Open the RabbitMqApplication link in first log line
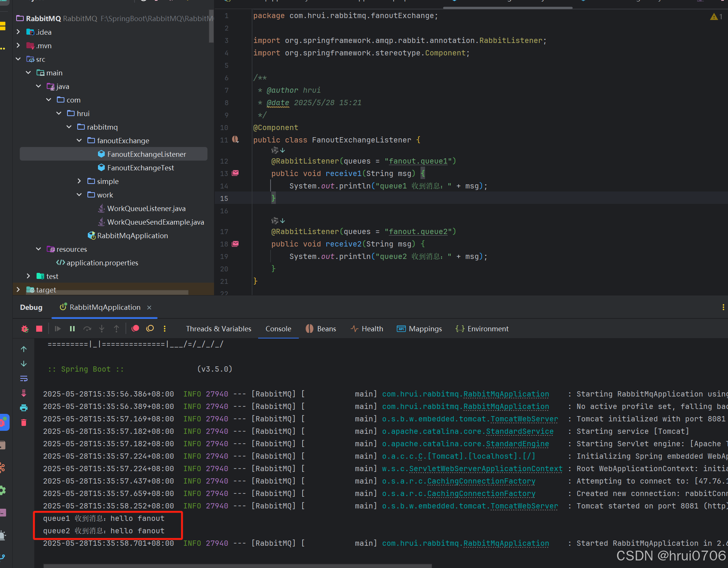Image resolution: width=728 pixels, height=568 pixels. 506,394
